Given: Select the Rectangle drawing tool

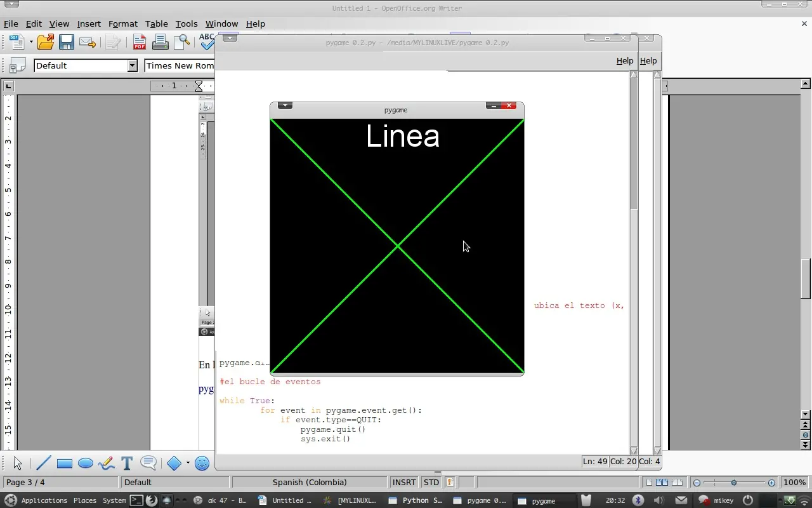Looking at the screenshot, I should 64,463.
